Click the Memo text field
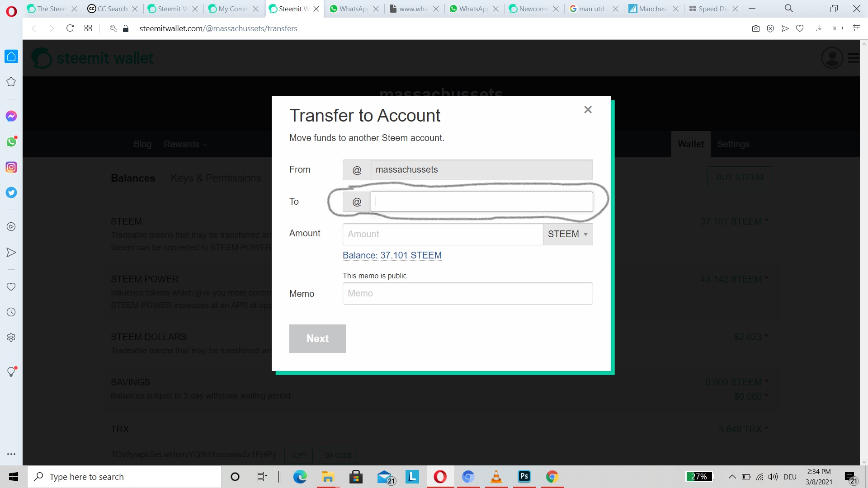This screenshot has height=488, width=868. pyautogui.click(x=467, y=293)
